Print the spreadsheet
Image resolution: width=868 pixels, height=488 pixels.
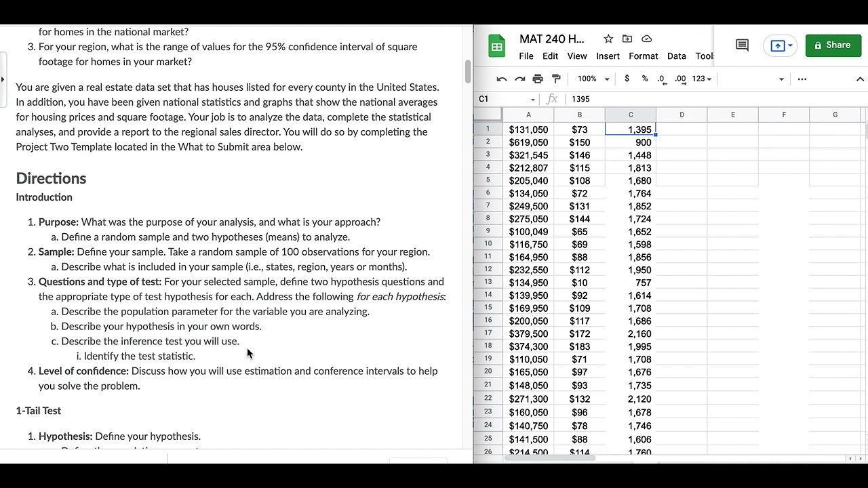click(x=538, y=79)
